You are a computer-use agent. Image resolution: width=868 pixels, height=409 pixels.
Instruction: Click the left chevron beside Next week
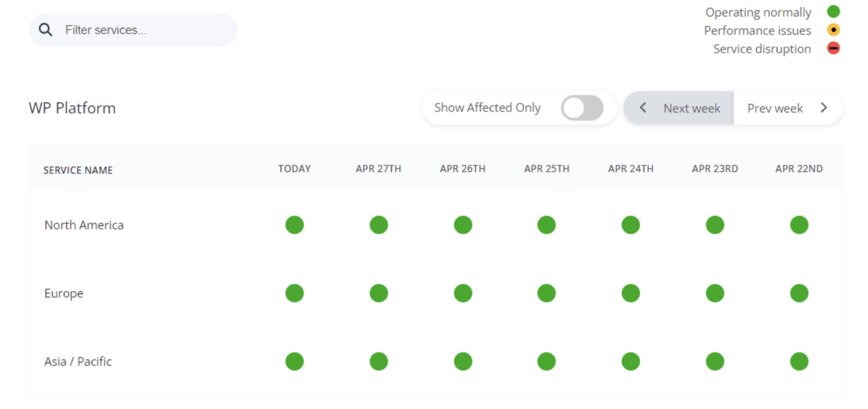(643, 107)
